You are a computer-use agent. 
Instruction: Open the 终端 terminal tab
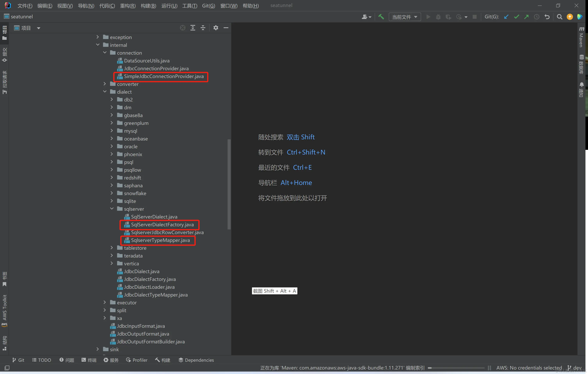coord(89,360)
